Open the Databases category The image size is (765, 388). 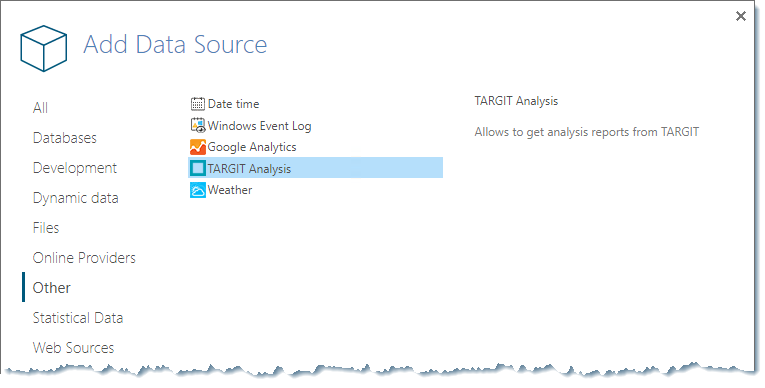(x=65, y=138)
